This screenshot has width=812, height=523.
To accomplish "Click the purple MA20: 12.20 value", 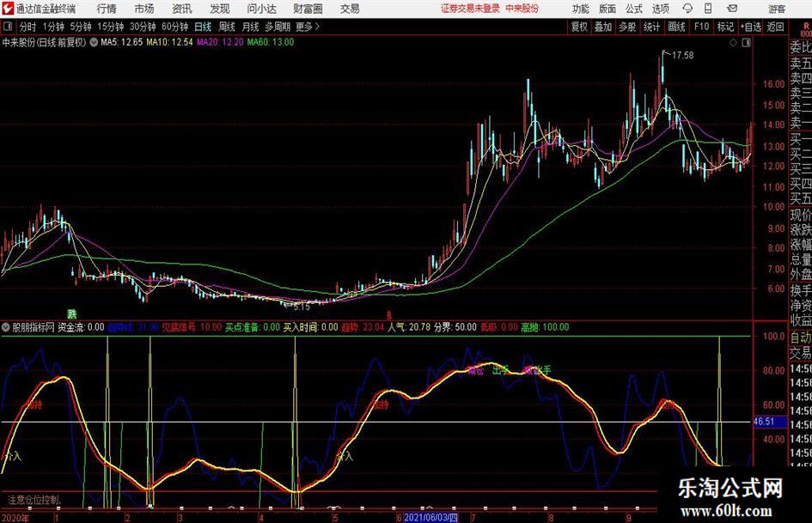I will coord(220,42).
